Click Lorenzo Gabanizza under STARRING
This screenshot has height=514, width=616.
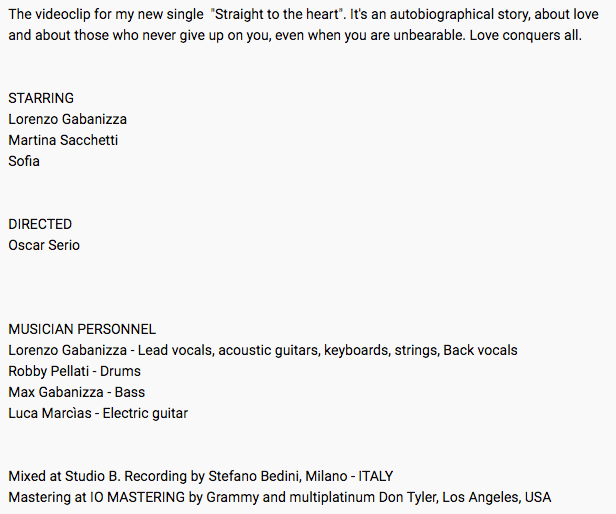coord(67,119)
